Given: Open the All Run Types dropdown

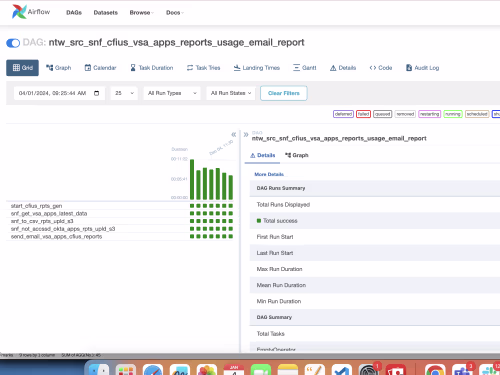Looking at the screenshot, I should 172,93.
